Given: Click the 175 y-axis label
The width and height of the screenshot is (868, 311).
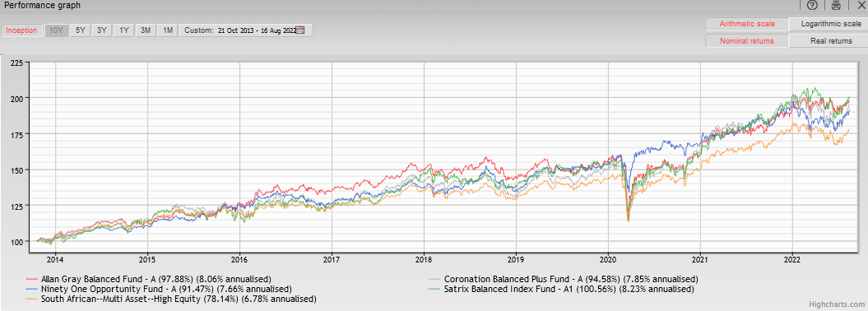Looking at the screenshot, I should click(x=16, y=134).
